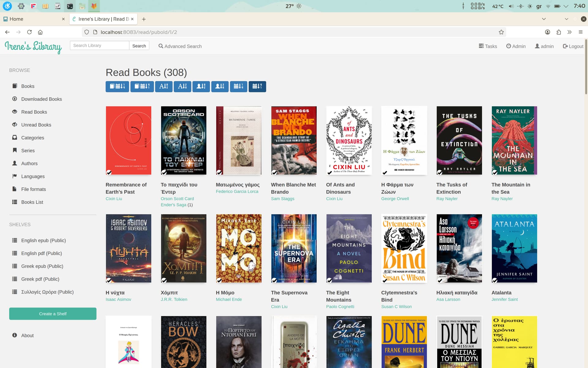
Task: Open a new browser tab
Action: coord(144,19)
